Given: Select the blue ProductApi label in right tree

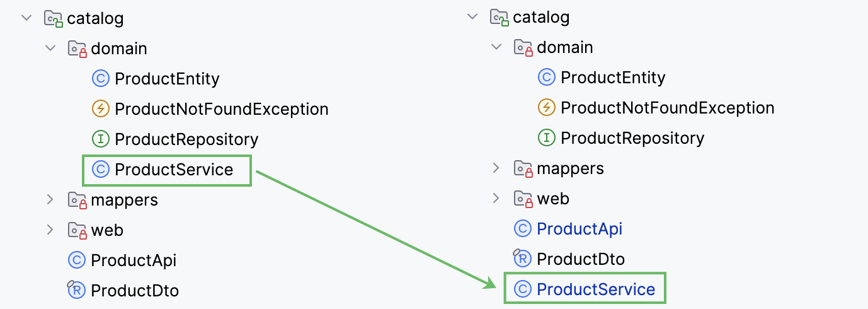Looking at the screenshot, I should pos(580,229).
